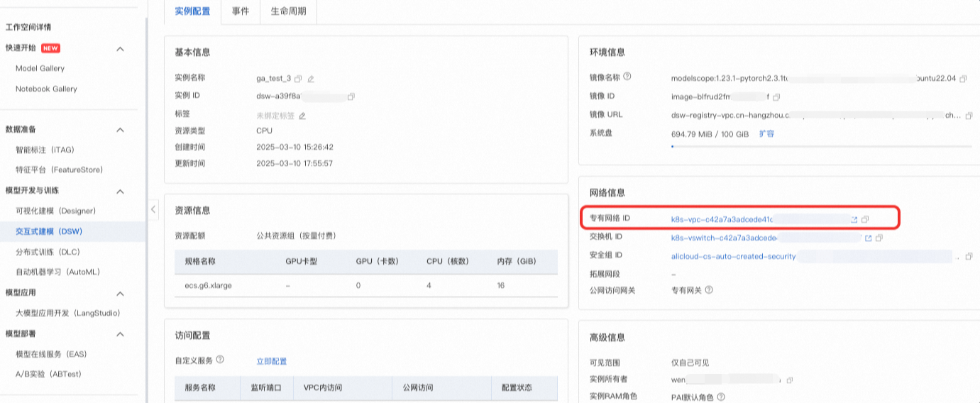
Task: Copy the 镜像 ID value
Action: (x=776, y=96)
